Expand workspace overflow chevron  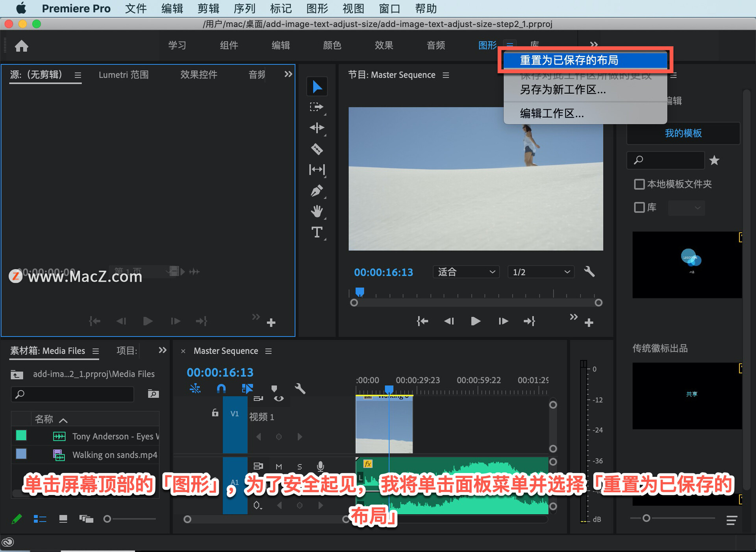coord(594,44)
